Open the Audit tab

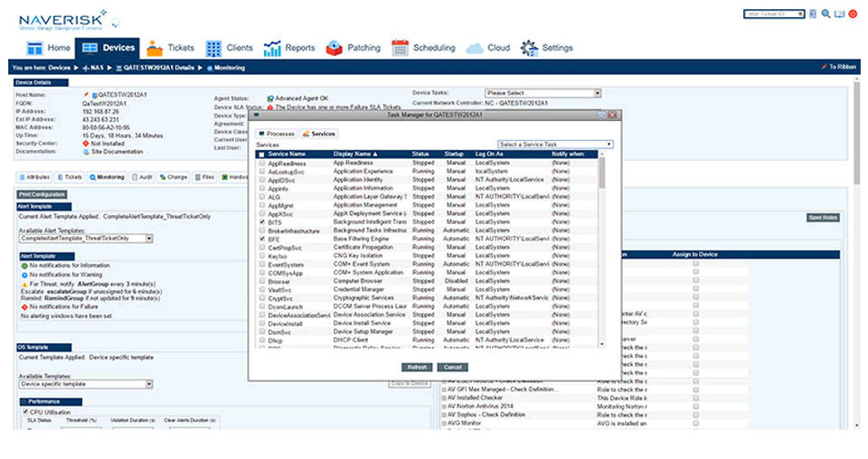pos(142,177)
